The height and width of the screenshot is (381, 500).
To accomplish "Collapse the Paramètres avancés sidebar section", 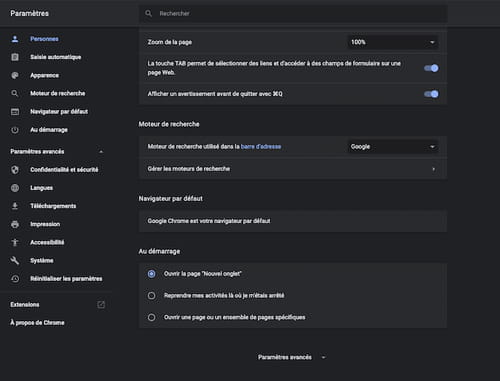I will (101, 152).
